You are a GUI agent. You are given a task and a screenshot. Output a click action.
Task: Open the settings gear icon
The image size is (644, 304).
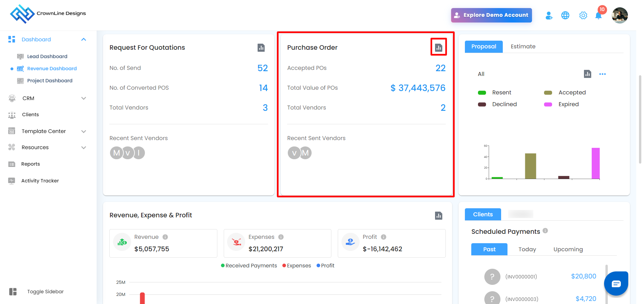point(583,15)
